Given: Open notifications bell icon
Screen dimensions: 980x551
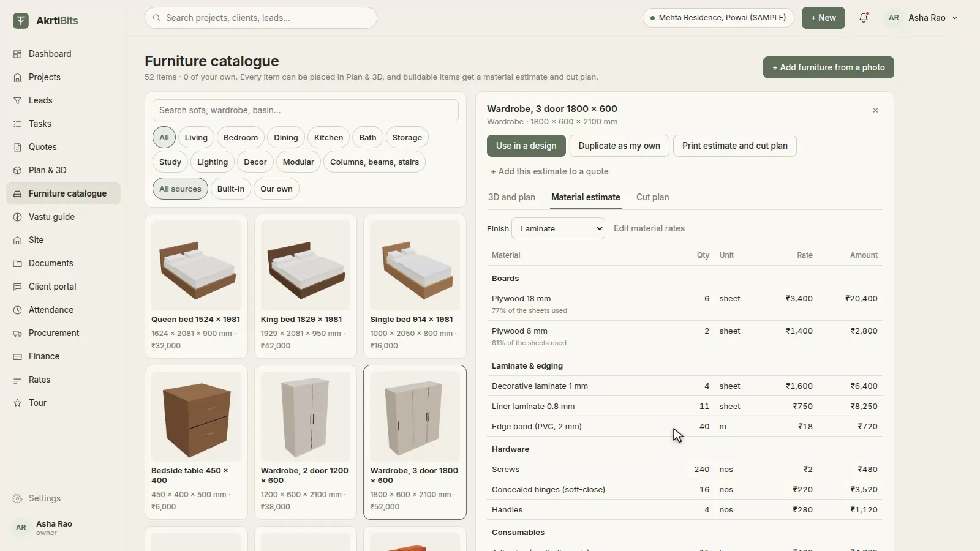Looking at the screenshot, I should point(864,18).
